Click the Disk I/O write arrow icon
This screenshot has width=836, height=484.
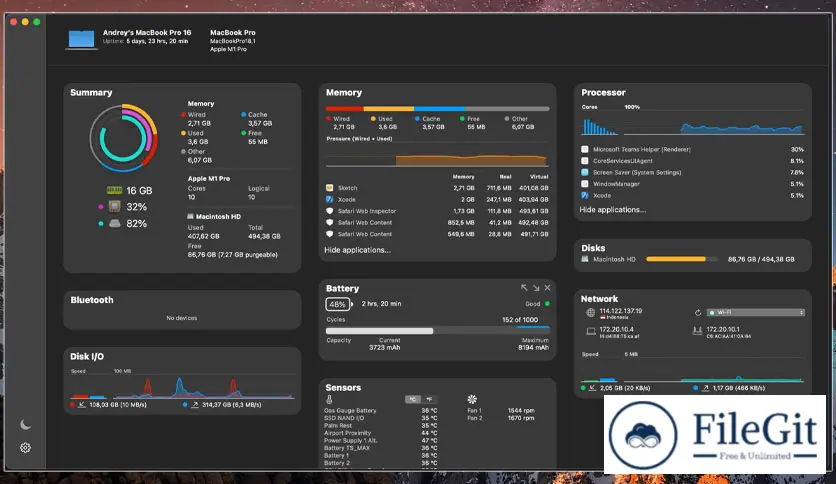(x=195, y=405)
